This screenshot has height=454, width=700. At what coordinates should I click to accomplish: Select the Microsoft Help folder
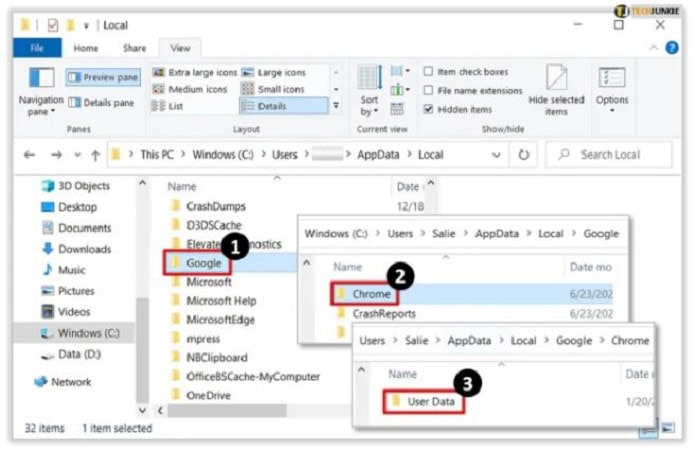(x=214, y=301)
